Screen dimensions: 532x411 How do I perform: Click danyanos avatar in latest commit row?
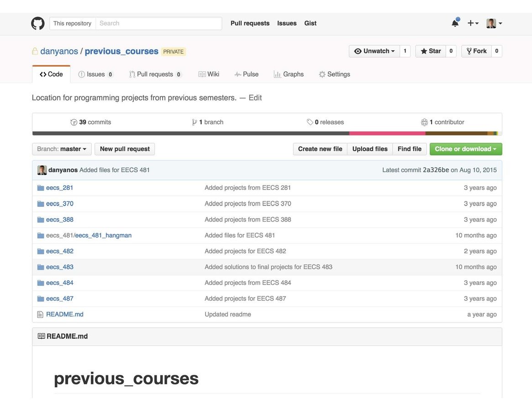(42, 170)
